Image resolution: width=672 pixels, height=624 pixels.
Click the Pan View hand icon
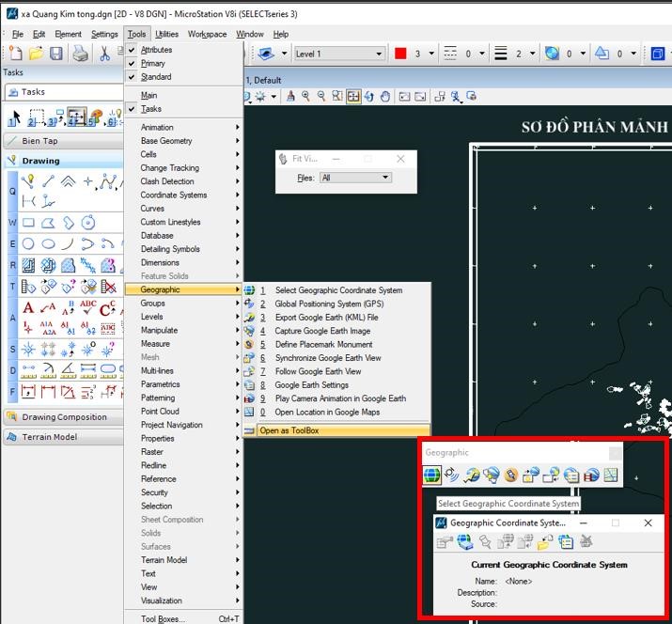click(x=383, y=97)
